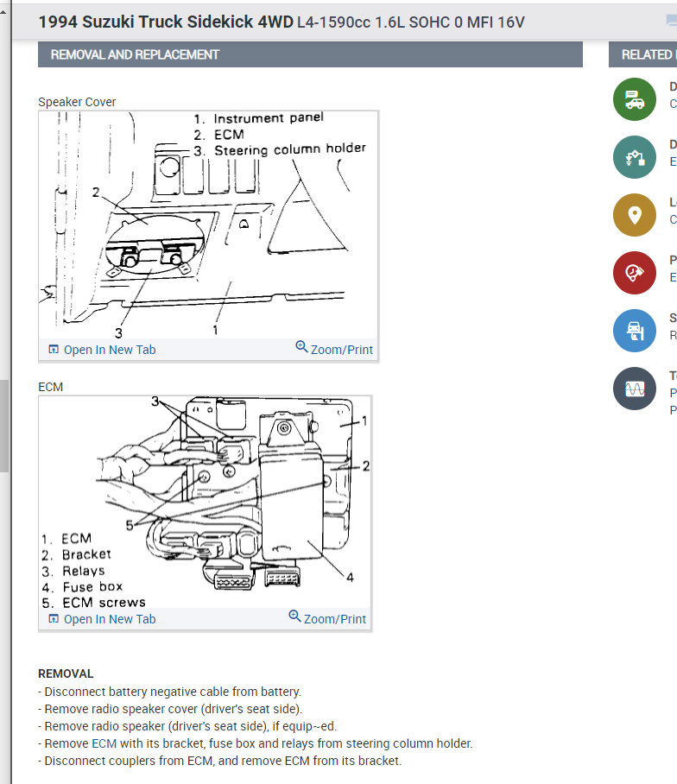Image resolution: width=677 pixels, height=784 pixels.
Task: Click the RELATED panel header on right
Action: [643, 54]
